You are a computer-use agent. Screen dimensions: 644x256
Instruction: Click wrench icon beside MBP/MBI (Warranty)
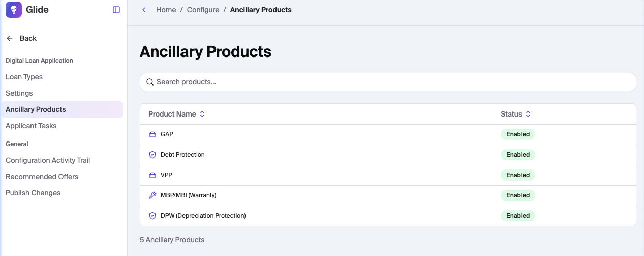pos(152,195)
